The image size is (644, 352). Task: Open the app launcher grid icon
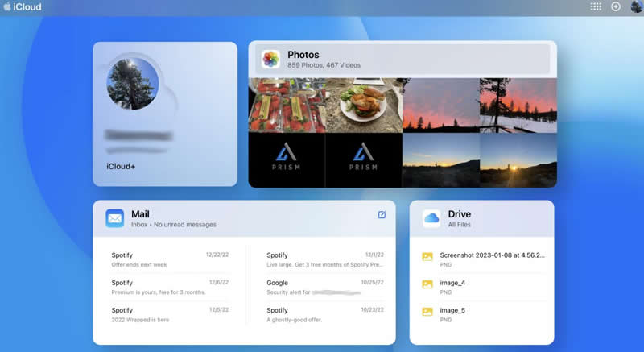596,6
